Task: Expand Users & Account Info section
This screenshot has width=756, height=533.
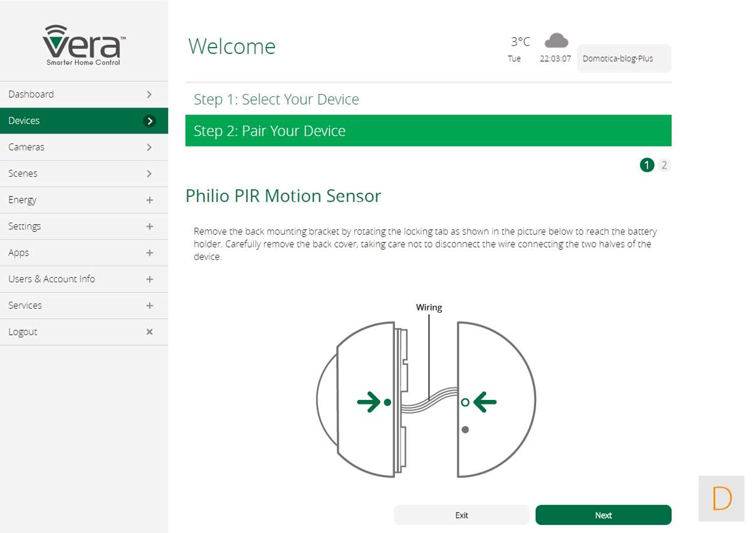Action: pos(149,279)
